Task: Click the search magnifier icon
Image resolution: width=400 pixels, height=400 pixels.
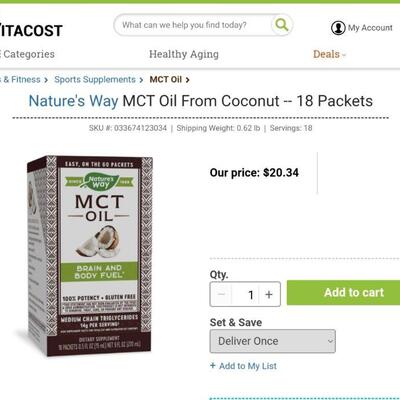Action: click(x=282, y=25)
